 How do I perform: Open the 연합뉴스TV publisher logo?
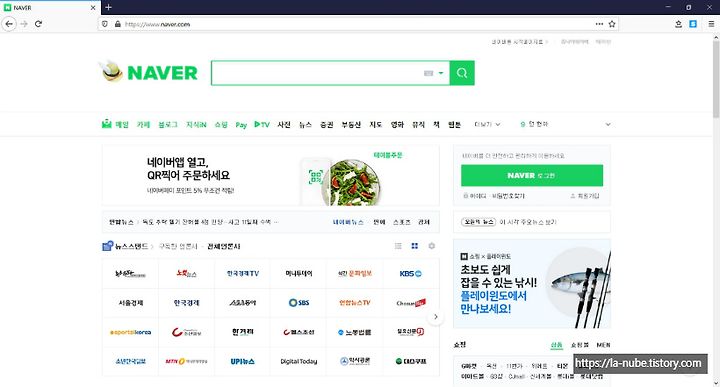(x=354, y=303)
